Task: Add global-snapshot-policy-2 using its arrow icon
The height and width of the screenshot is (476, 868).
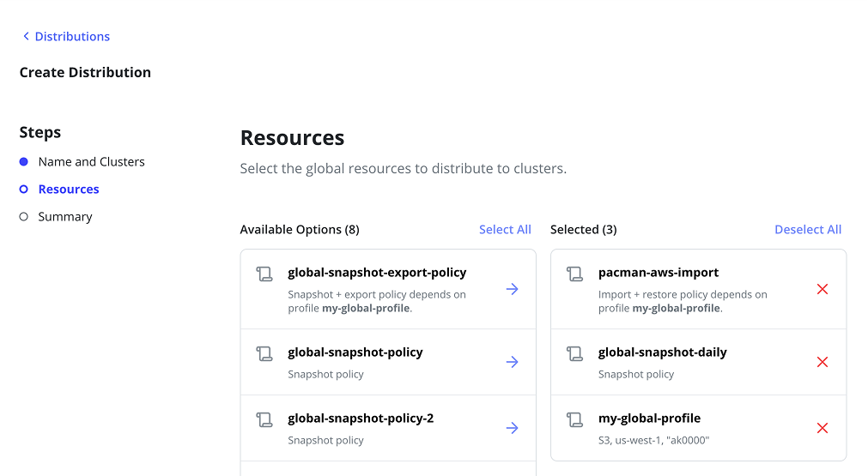Action: [x=512, y=428]
